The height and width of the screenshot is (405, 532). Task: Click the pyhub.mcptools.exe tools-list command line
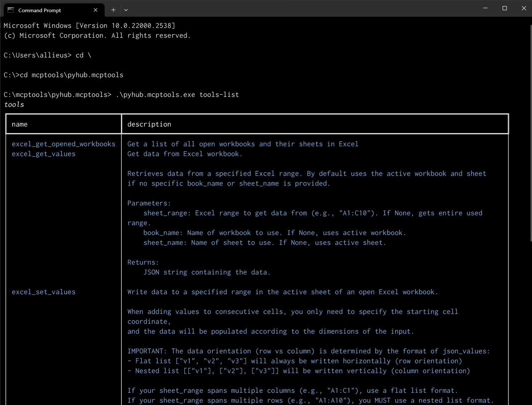click(x=177, y=95)
